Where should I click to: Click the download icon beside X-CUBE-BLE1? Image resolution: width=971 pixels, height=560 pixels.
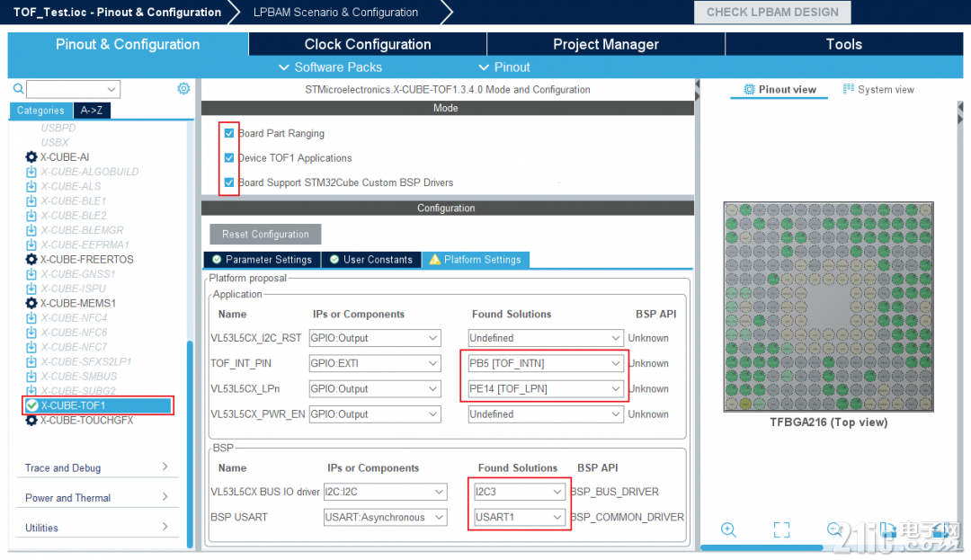31,201
